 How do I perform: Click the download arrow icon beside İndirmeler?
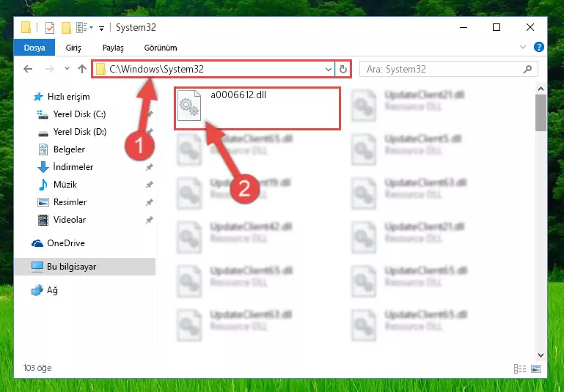pyautogui.click(x=43, y=167)
